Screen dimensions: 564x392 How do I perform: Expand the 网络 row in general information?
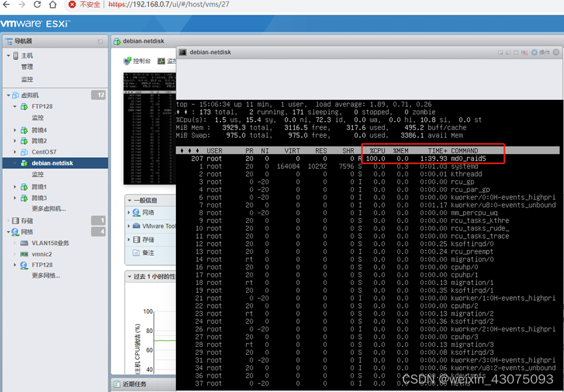(x=128, y=213)
